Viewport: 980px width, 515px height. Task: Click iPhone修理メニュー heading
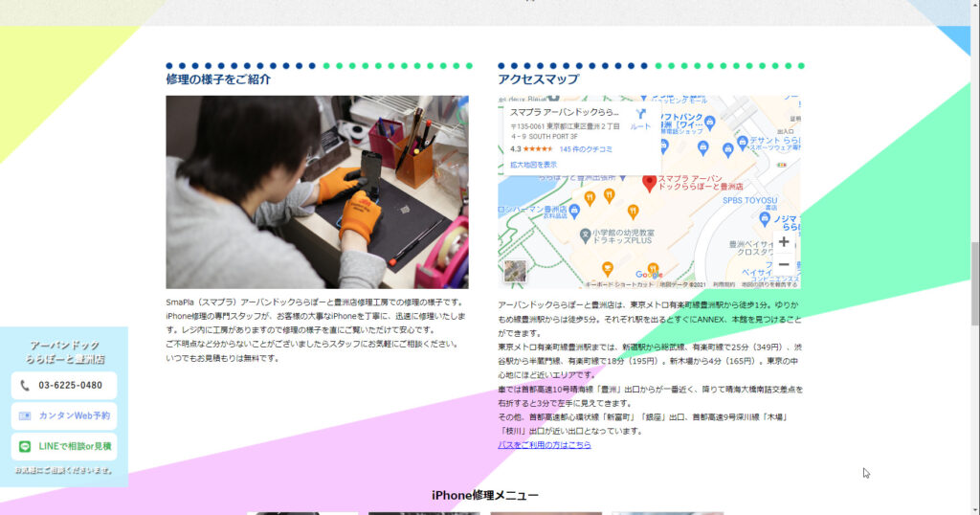[x=485, y=496]
